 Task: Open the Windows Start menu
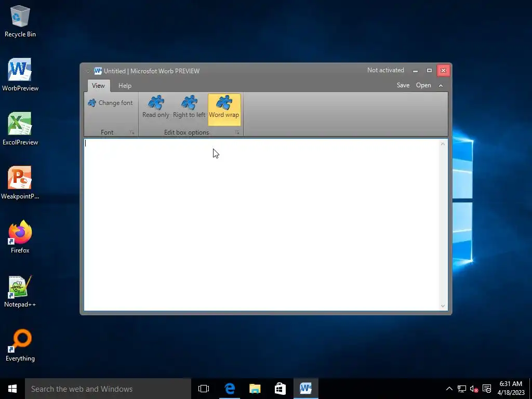[x=12, y=389]
